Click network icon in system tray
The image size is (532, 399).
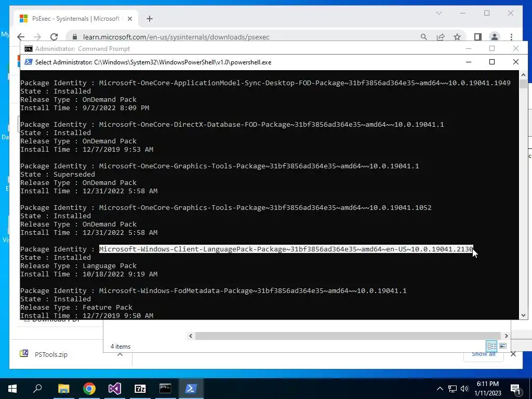[x=453, y=389]
